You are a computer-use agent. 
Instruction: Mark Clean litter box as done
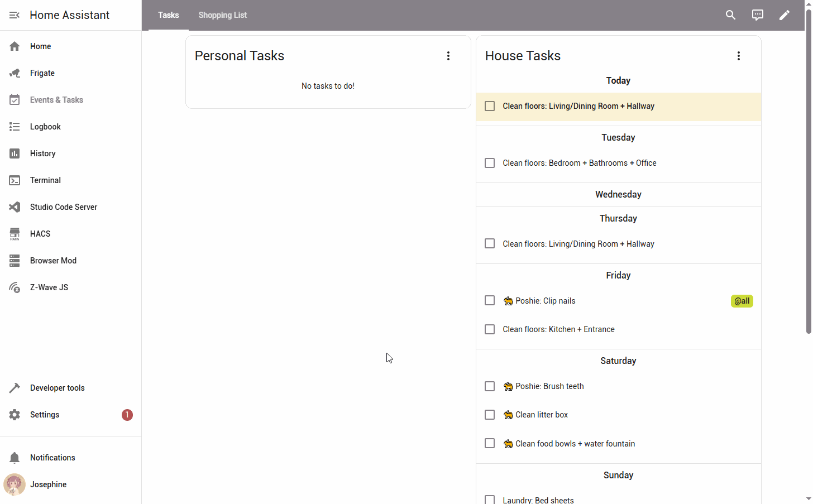[490, 415]
